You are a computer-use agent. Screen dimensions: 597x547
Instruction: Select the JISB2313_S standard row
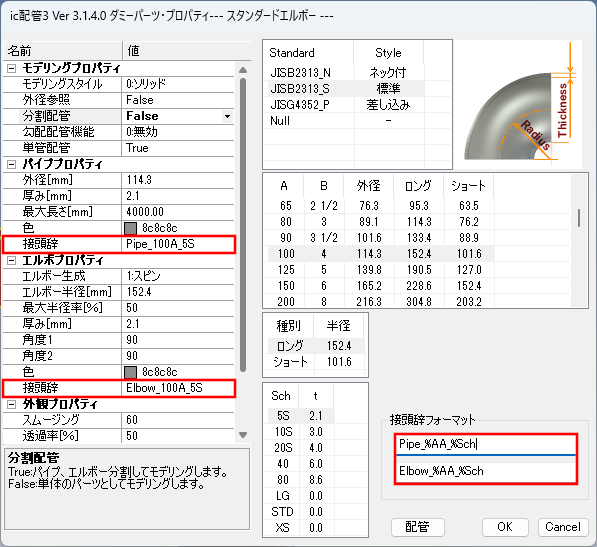point(346,88)
